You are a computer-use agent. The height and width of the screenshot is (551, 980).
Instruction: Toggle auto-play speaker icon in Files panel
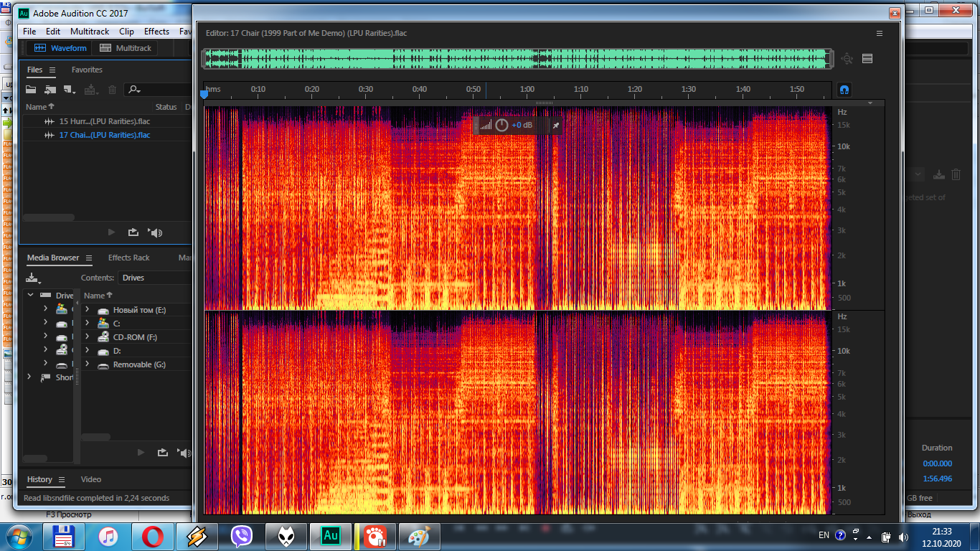pyautogui.click(x=155, y=232)
